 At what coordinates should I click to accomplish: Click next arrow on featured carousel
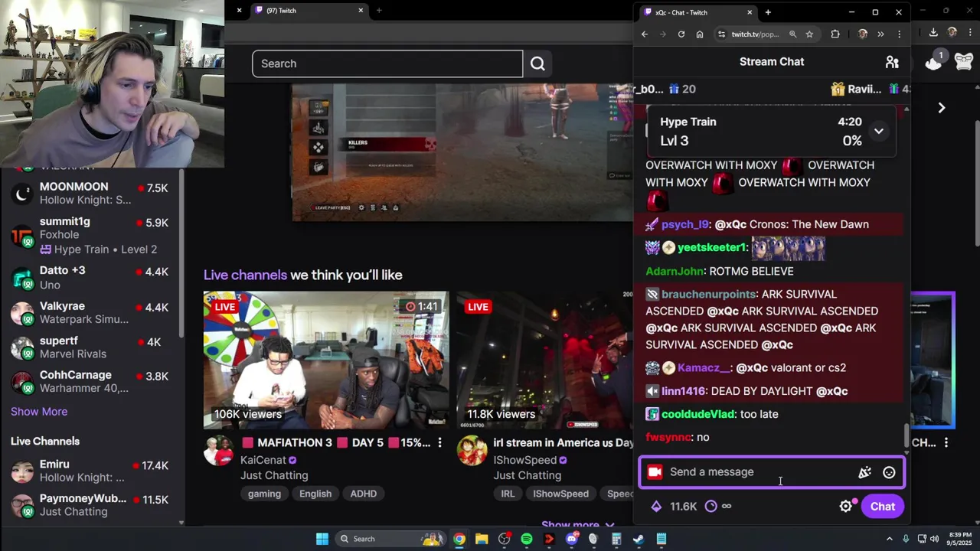tap(942, 108)
